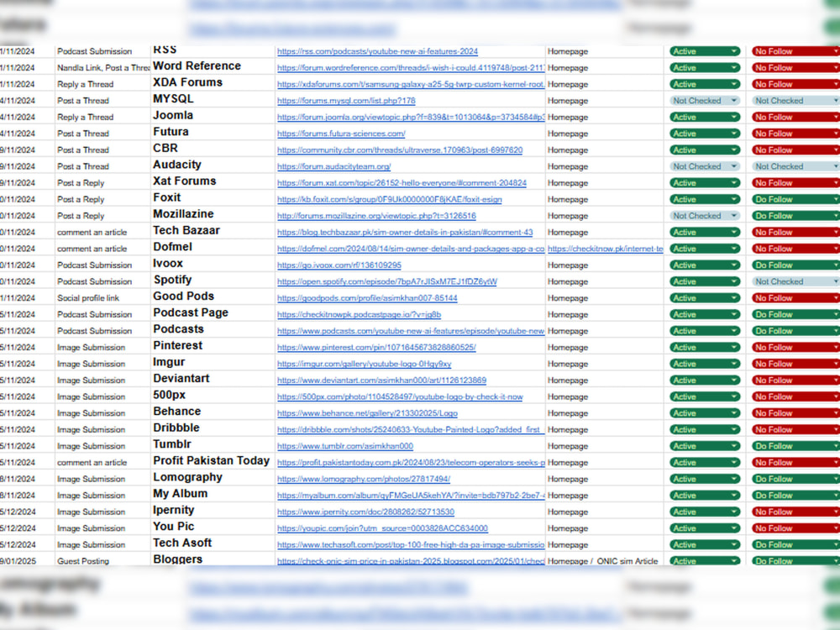This screenshot has width=840, height=630.
Task: Select the Homepage / ONIC sim Article cell
Action: 605,561
